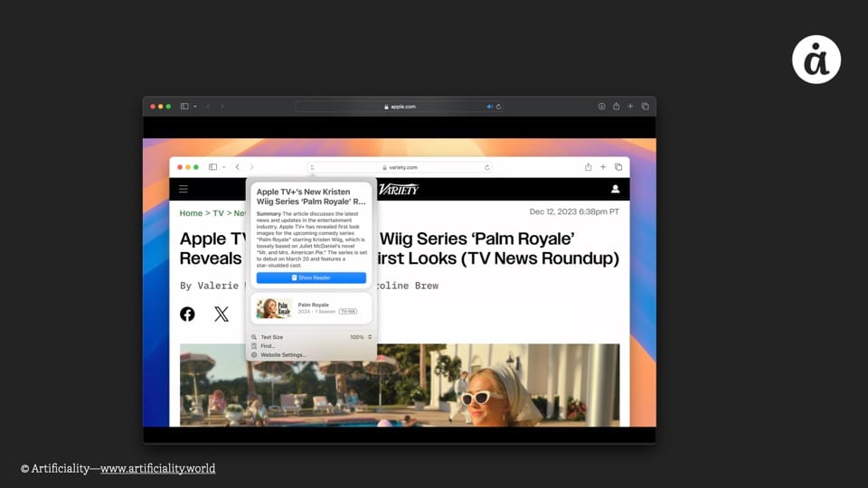Click the Variety user account icon
Screen dimensions: 868x488
click(615, 189)
